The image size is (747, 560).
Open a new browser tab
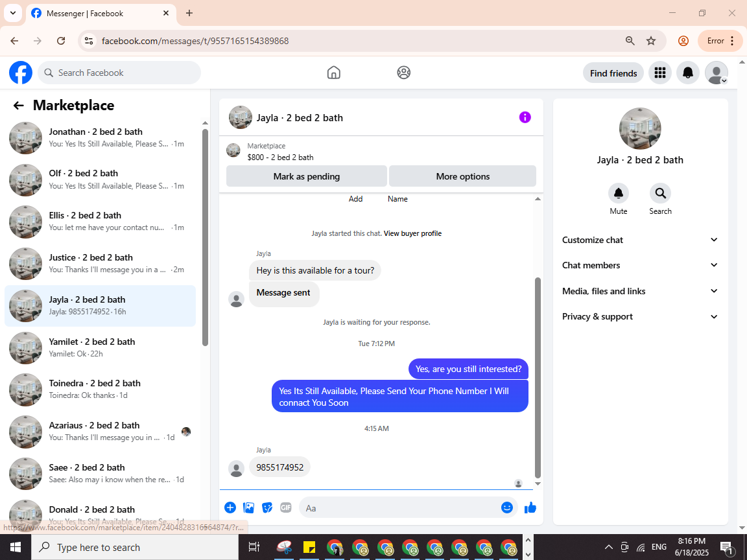click(189, 14)
